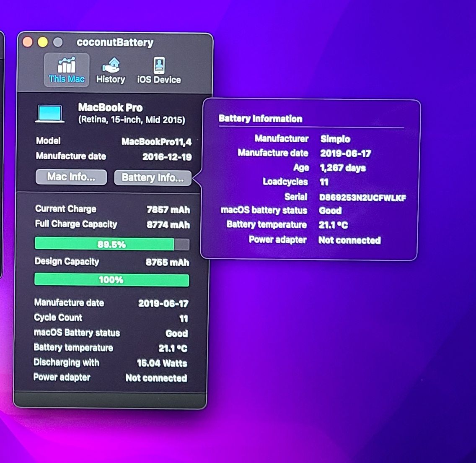Minimize the coconutBattery window

coord(42,42)
